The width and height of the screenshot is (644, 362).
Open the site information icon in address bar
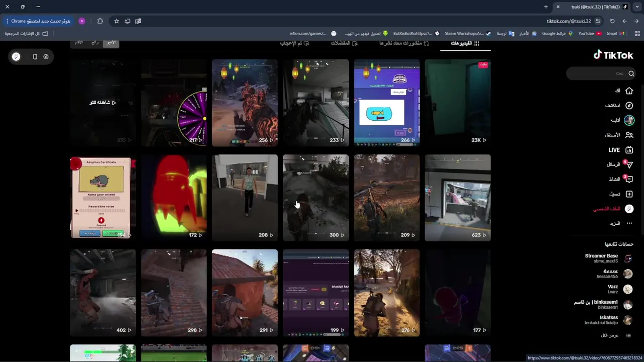(598, 21)
